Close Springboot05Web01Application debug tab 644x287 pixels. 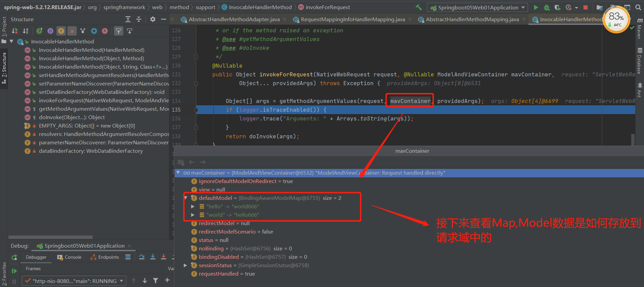click(x=129, y=246)
